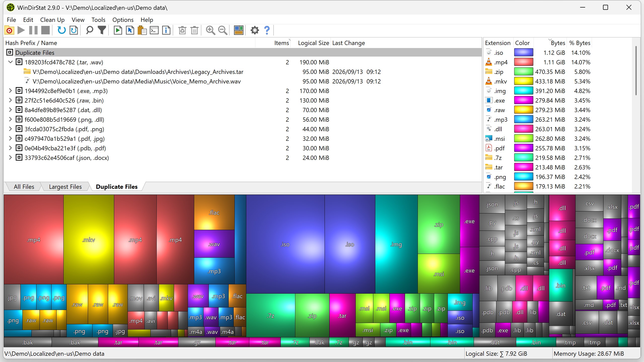
Task: Click the red color swatch for .mp4
Action: [524, 62]
